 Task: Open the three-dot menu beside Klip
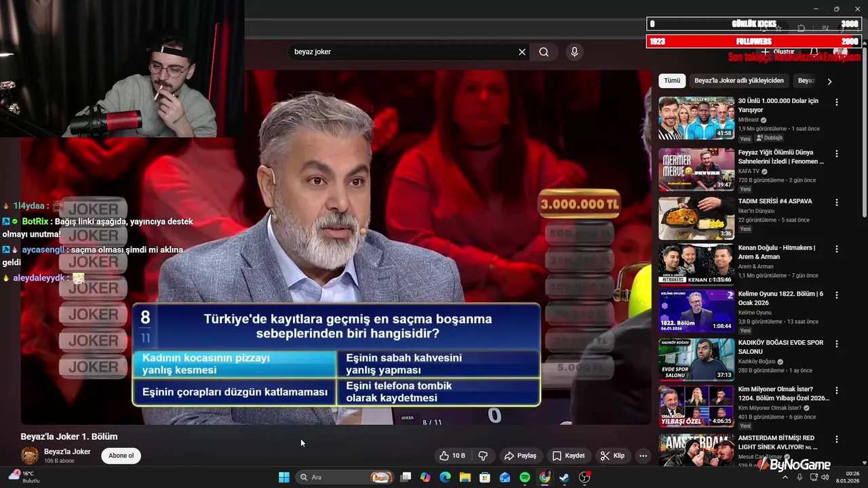[x=643, y=455]
